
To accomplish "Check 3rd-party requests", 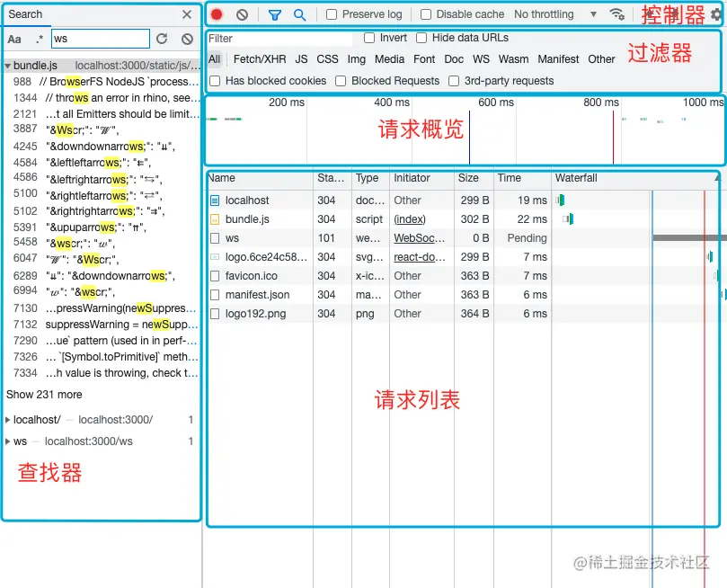I will (454, 81).
